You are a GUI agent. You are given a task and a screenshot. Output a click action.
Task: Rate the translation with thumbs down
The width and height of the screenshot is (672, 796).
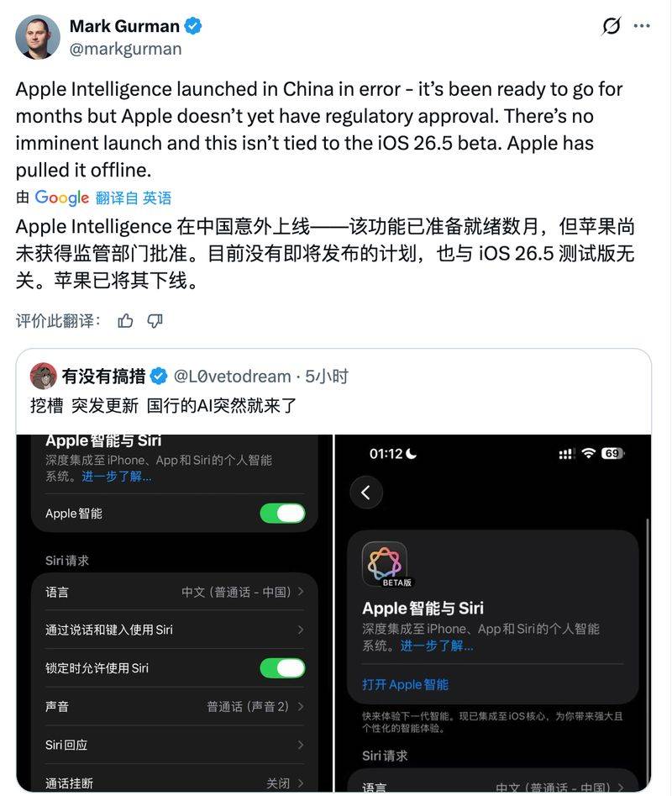(155, 321)
